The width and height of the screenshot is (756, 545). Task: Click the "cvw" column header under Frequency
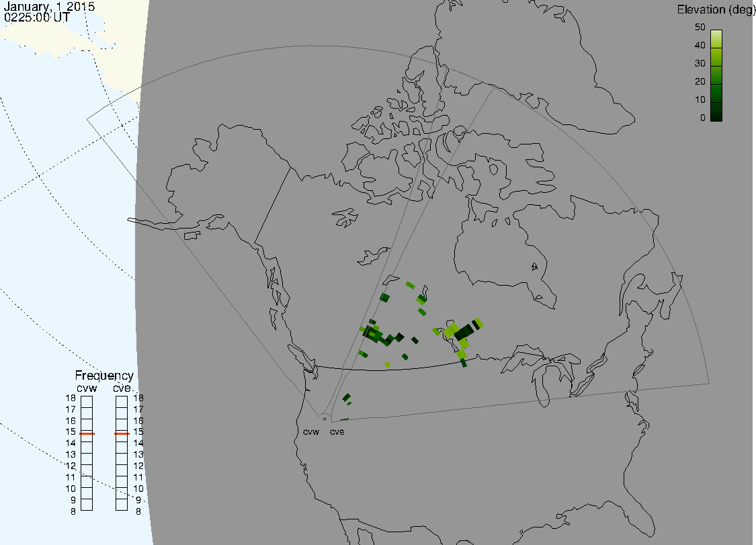[87, 388]
